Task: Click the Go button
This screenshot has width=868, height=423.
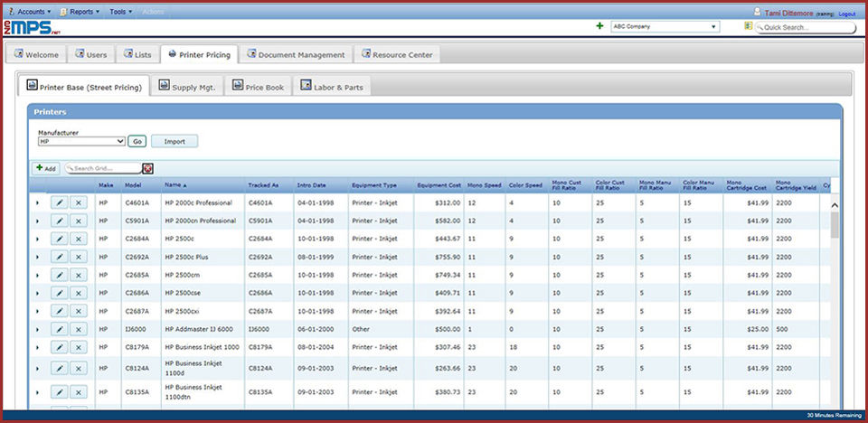Action: coord(137,142)
